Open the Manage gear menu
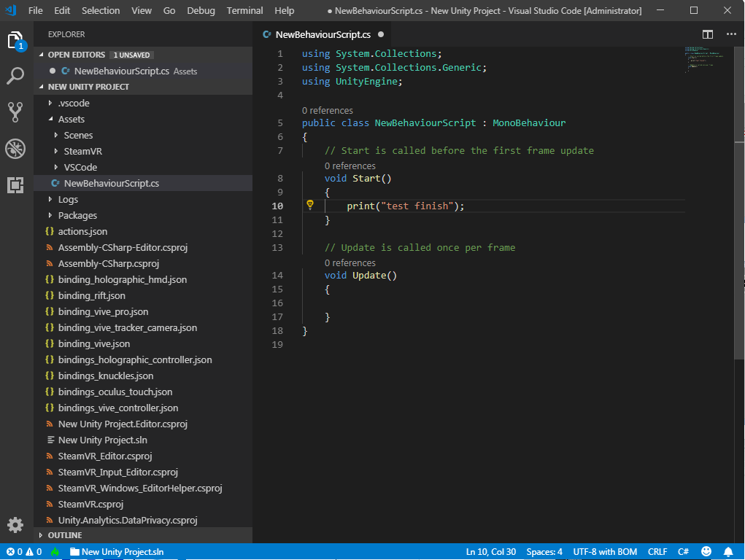Image resolution: width=745 pixels, height=560 pixels. click(16, 524)
